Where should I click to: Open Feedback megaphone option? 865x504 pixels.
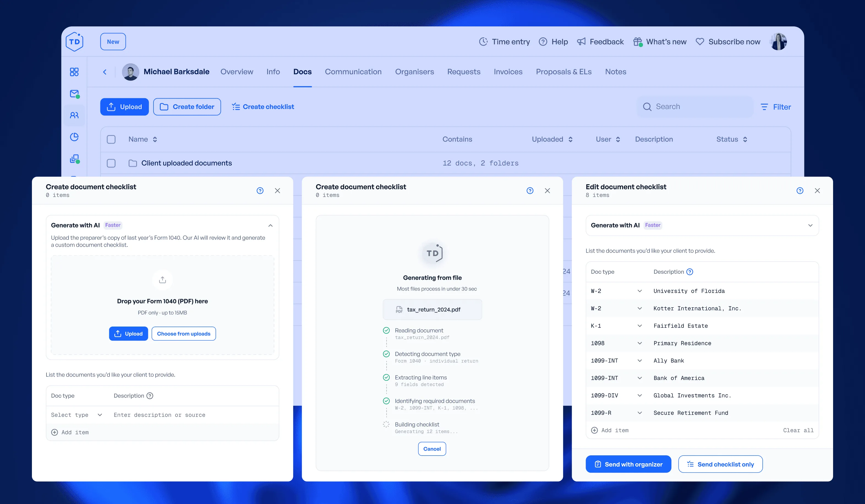[x=600, y=42]
